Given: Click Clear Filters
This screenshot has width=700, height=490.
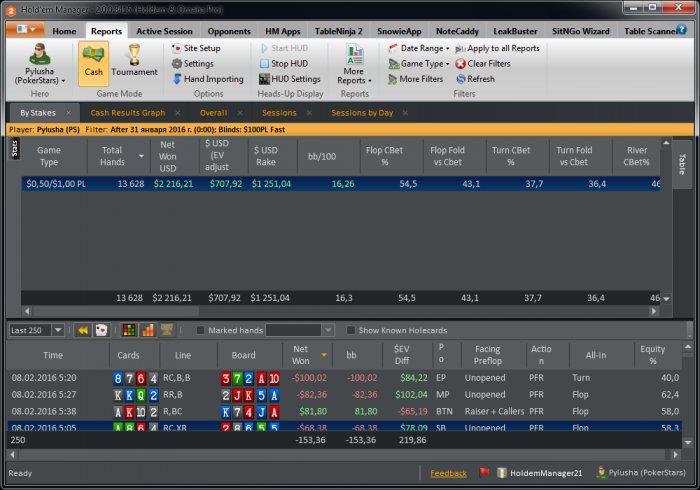Looking at the screenshot, I should click(483, 64).
